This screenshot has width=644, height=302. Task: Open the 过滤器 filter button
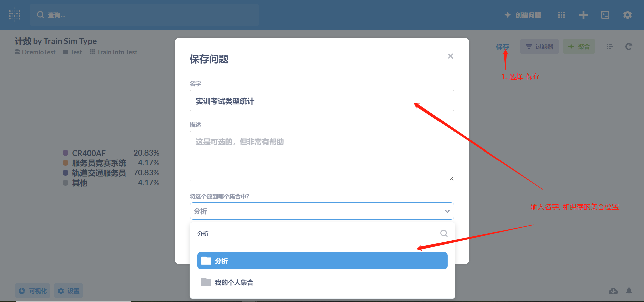point(539,46)
